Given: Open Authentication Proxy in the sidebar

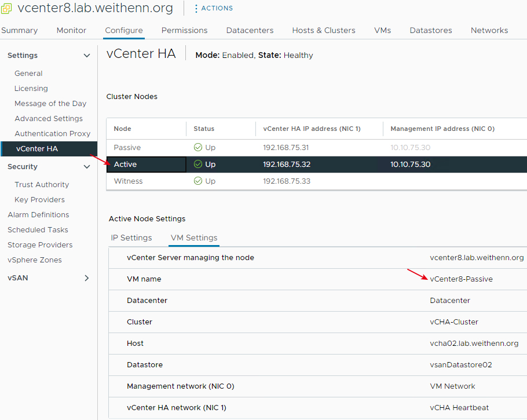Looking at the screenshot, I should click(53, 134).
